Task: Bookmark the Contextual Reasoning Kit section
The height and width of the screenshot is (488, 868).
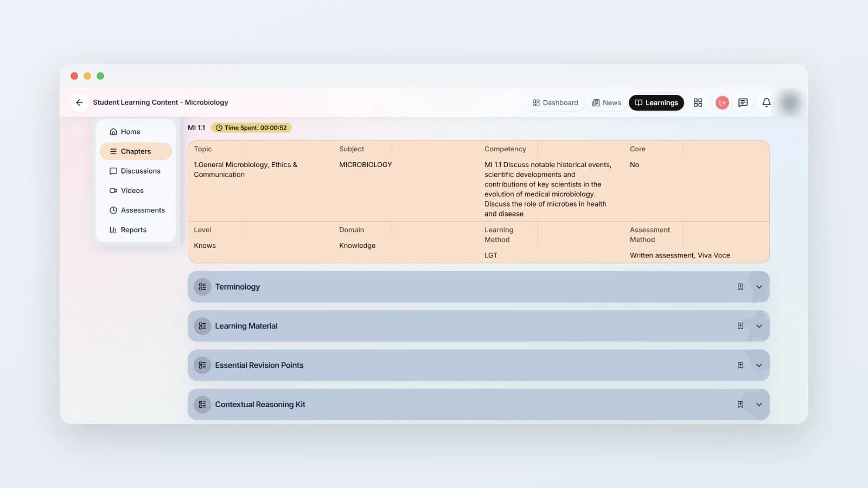Action: pyautogui.click(x=741, y=404)
